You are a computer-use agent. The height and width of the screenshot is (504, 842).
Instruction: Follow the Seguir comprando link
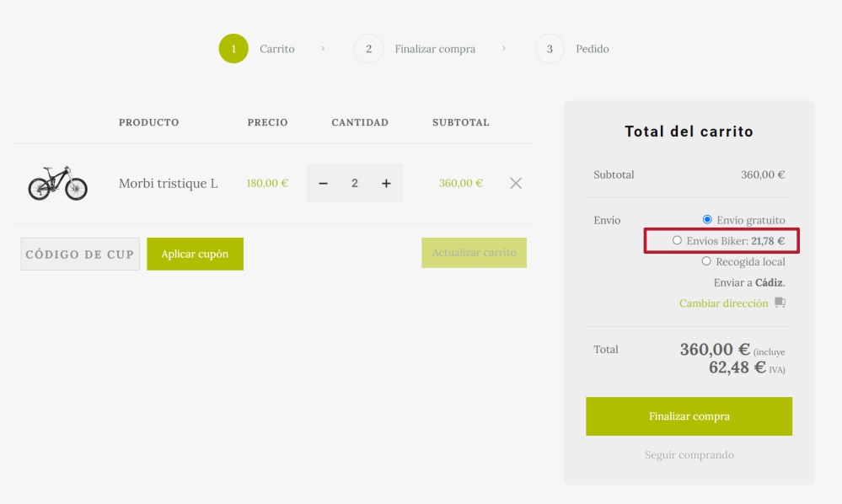click(689, 455)
